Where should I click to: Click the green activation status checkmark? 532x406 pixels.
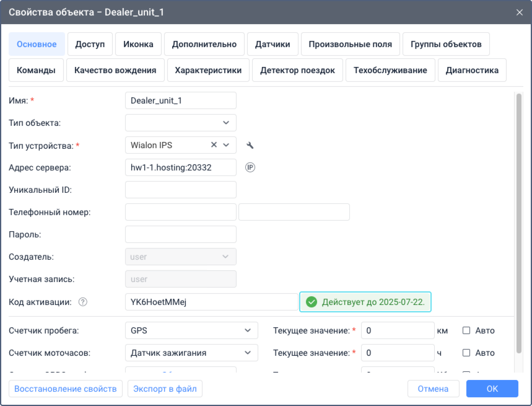[x=312, y=302]
